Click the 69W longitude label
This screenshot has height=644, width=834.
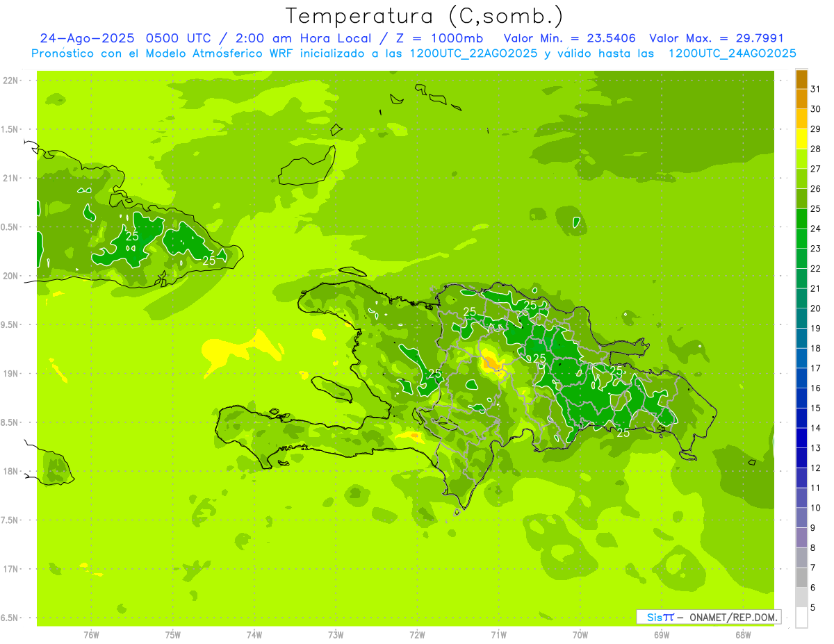pos(662,634)
